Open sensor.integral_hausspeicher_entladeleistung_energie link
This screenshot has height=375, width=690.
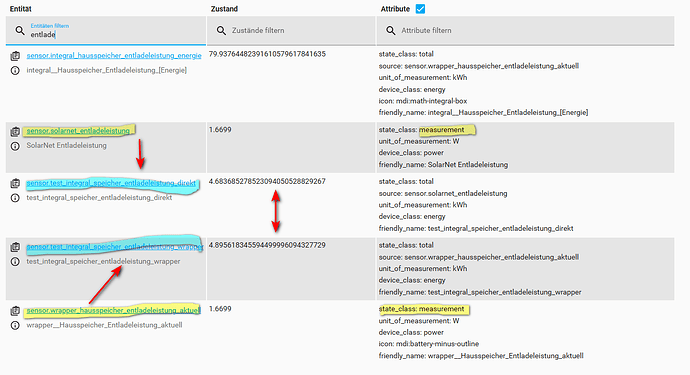point(114,55)
